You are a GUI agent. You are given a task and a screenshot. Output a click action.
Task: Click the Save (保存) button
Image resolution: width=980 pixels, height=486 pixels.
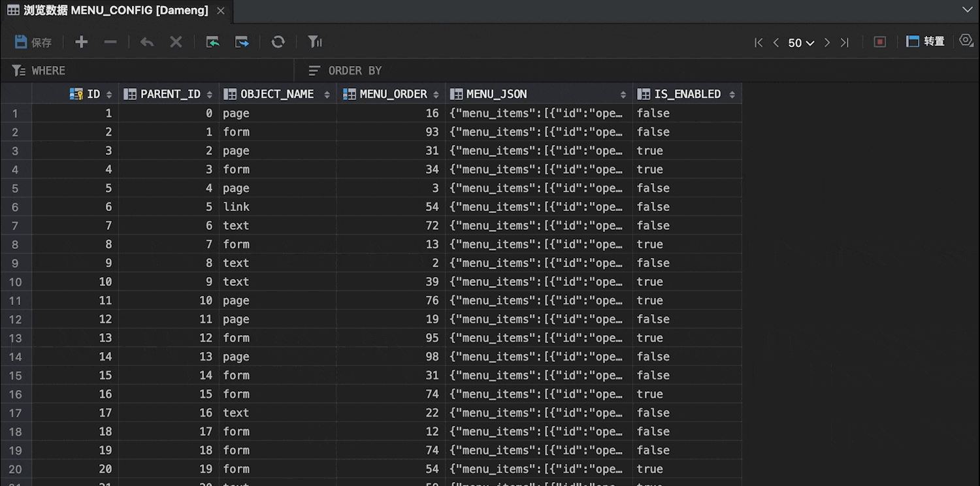[x=33, y=42]
